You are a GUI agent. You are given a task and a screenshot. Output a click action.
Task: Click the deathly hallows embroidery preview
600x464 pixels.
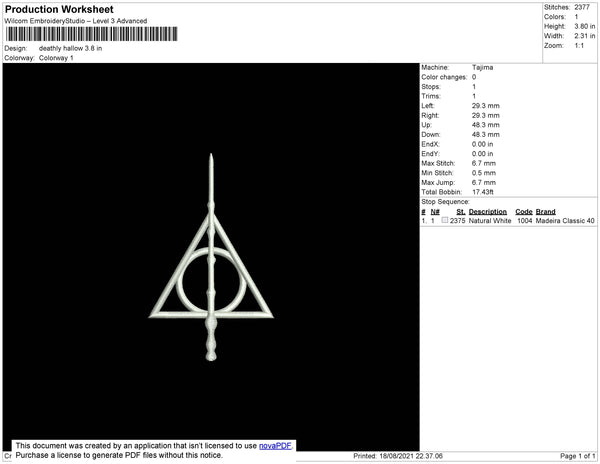211,257
